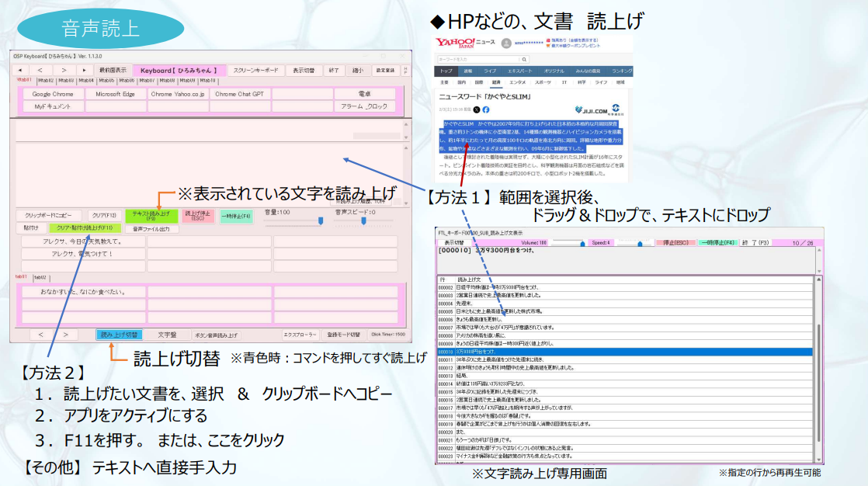868x486 pixels.
Task: Select the Mtab01 tab
Action: coord(24,80)
